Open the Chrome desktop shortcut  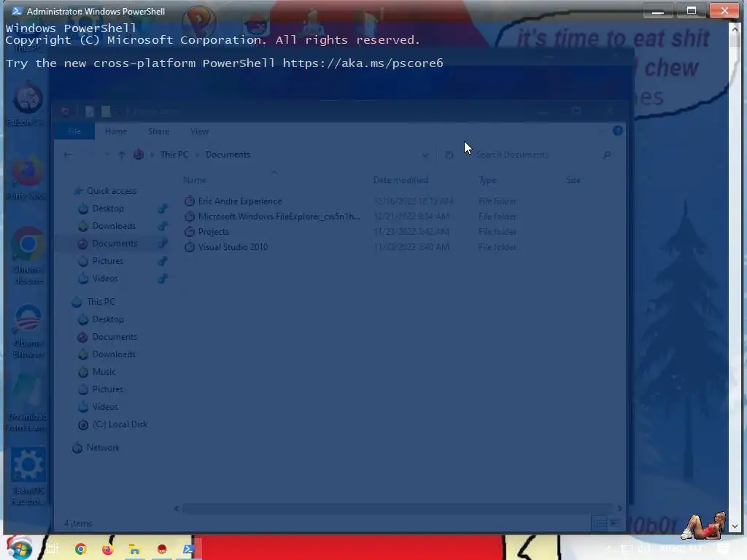coord(28,244)
